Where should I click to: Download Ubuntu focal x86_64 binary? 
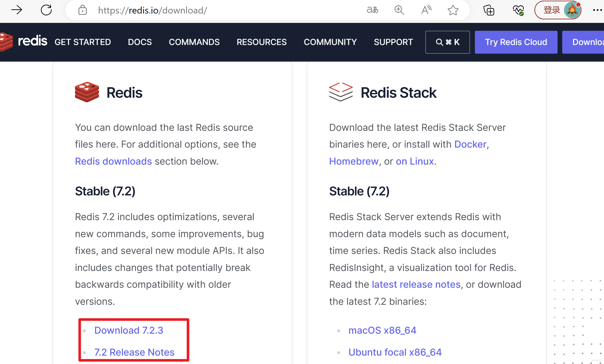tap(395, 352)
